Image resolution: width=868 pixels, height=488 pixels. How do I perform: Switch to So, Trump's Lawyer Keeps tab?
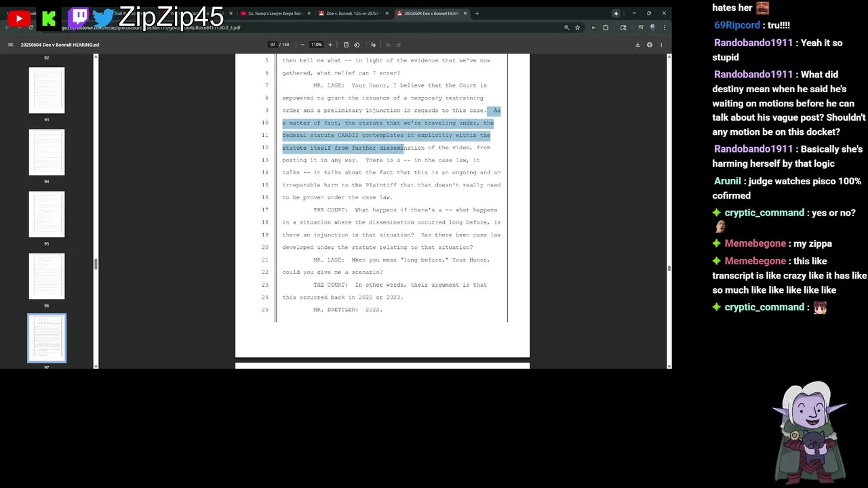[x=274, y=14]
